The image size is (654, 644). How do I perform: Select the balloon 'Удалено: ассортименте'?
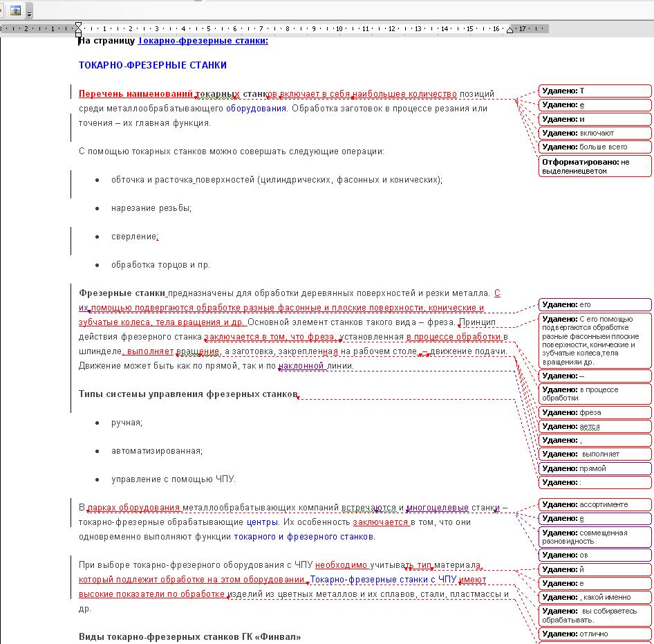point(595,504)
